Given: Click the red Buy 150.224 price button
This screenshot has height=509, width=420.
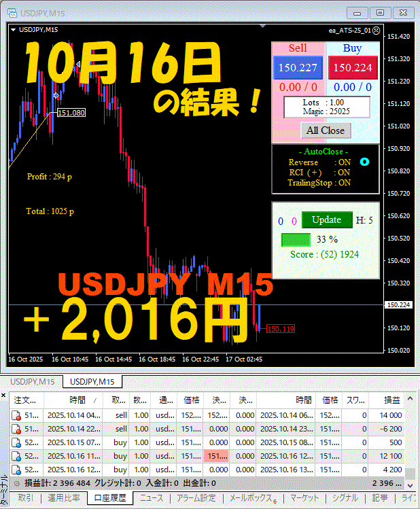Looking at the screenshot, I should click(353, 67).
